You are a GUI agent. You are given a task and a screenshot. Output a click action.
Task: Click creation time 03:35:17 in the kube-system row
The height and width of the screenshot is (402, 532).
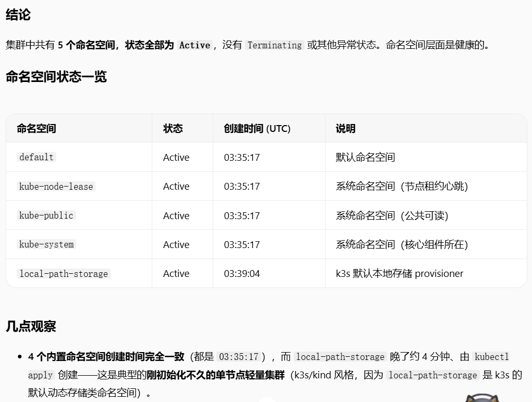[242, 244]
